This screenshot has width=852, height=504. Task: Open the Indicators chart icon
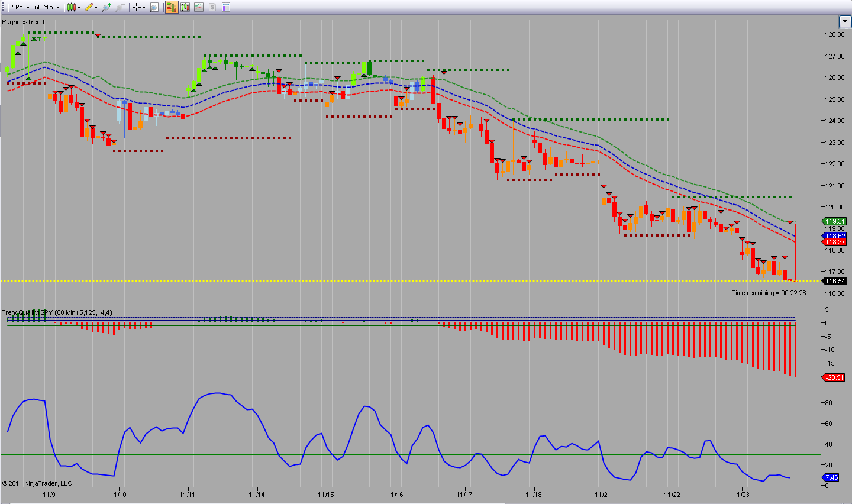pos(199,7)
